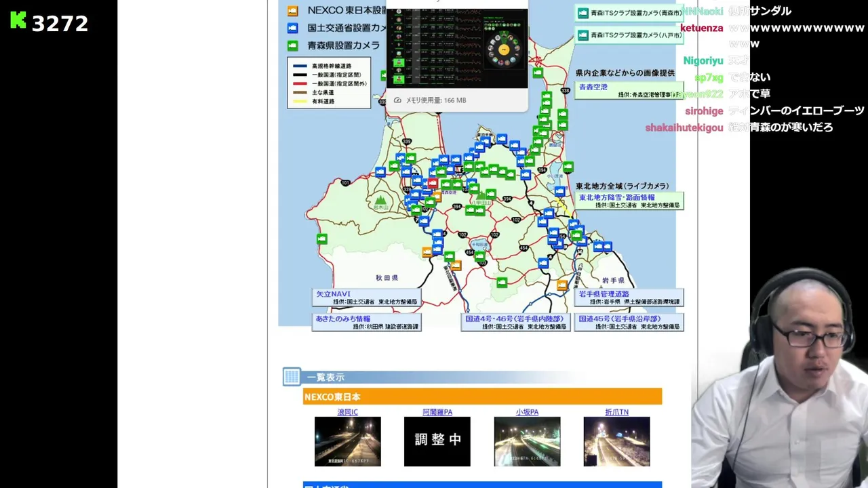Select the orange camera near the Iwate border

click(x=562, y=285)
